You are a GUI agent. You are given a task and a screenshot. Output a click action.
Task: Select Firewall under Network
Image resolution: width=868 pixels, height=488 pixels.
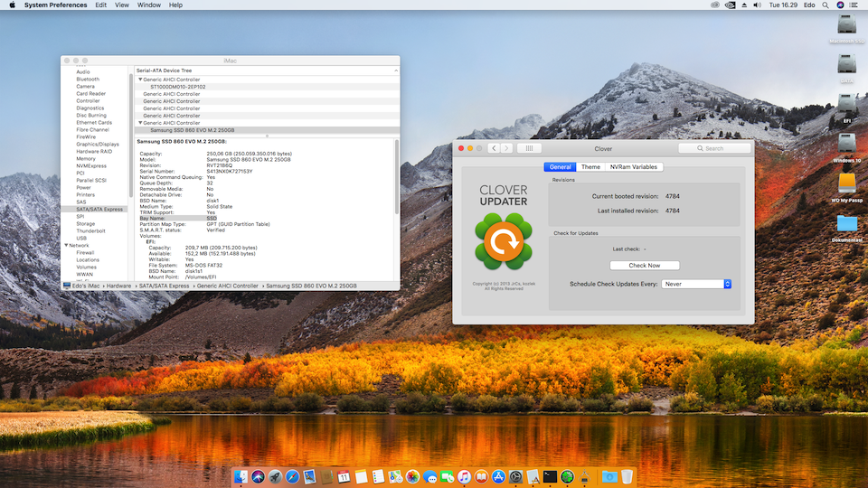coord(85,252)
